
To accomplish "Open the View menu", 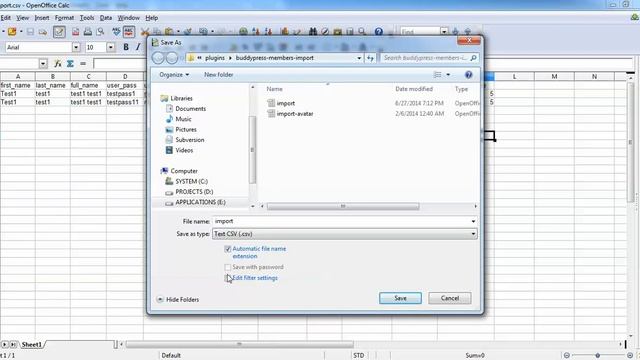I will [x=22, y=18].
